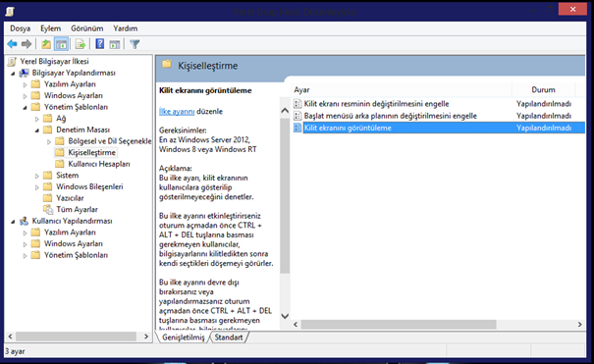The image size is (594, 364).
Task: Click the folder icon in Kişiselleştirme header
Action: click(167, 65)
